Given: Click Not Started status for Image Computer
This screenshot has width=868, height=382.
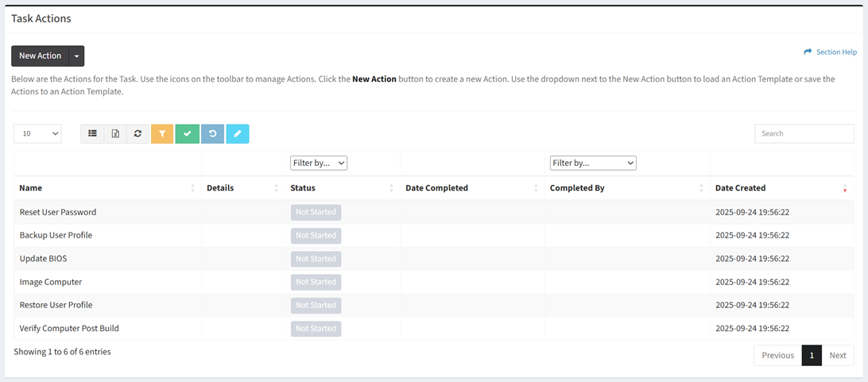Looking at the screenshot, I should [x=316, y=282].
